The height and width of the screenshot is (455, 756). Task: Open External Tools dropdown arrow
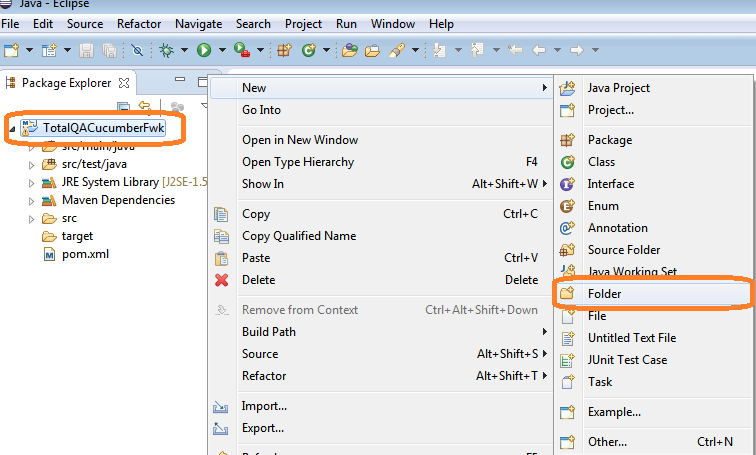(x=260, y=50)
